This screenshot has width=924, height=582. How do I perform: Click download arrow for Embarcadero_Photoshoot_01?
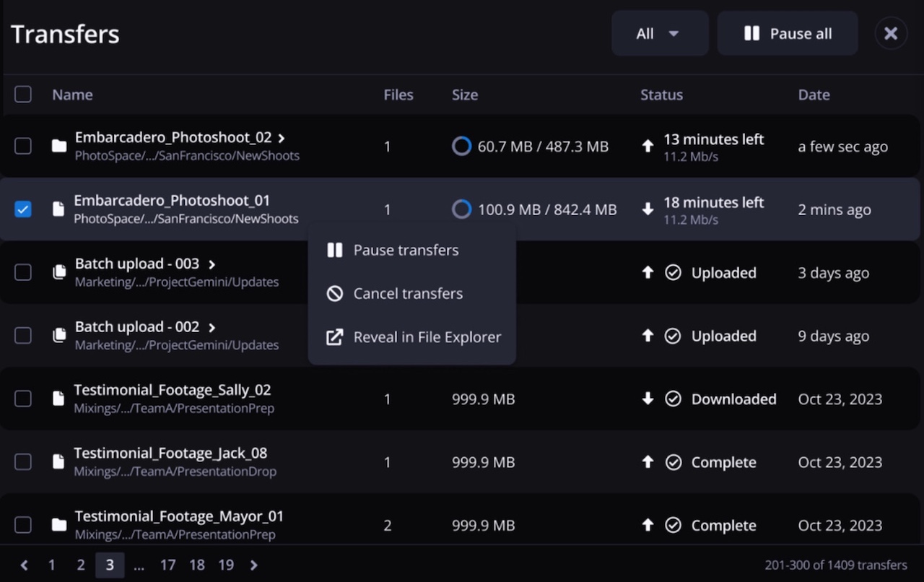(648, 209)
